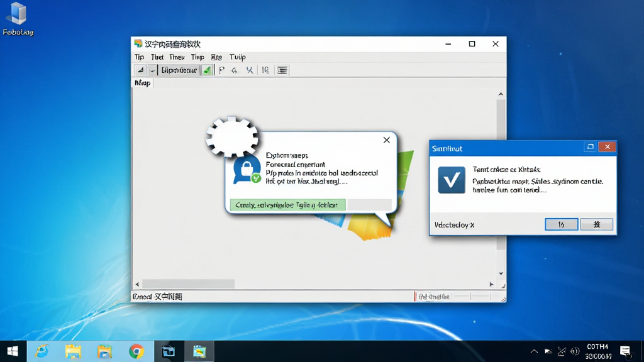Open the first yellow File Explorer taskbar icon
Image resolution: width=644 pixels, height=362 pixels.
point(73,351)
